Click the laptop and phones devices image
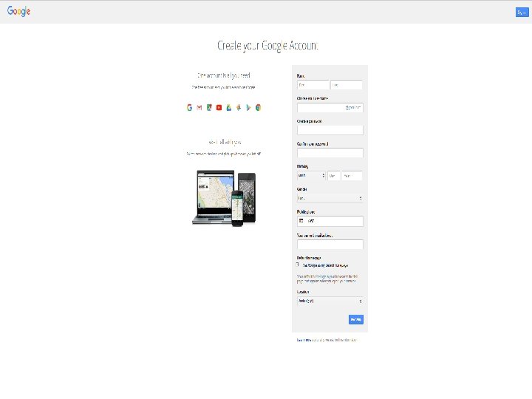 click(224, 198)
